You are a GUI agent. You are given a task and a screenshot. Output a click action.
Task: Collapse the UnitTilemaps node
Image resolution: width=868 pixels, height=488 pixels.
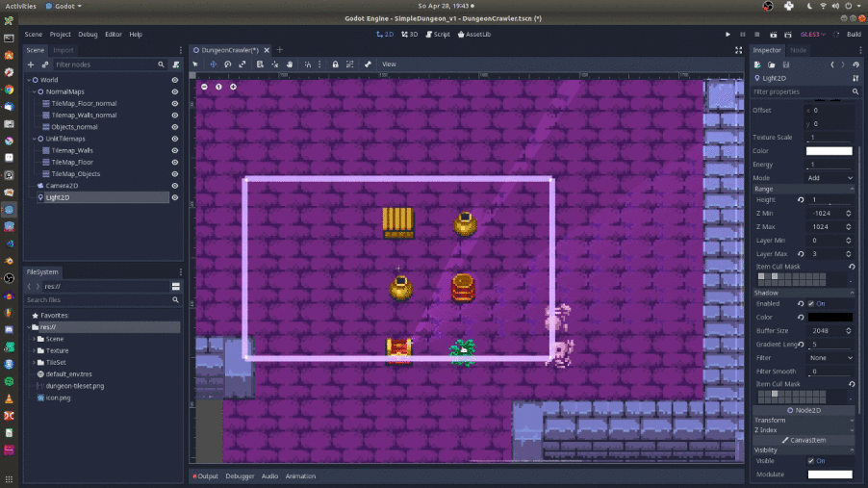point(35,139)
